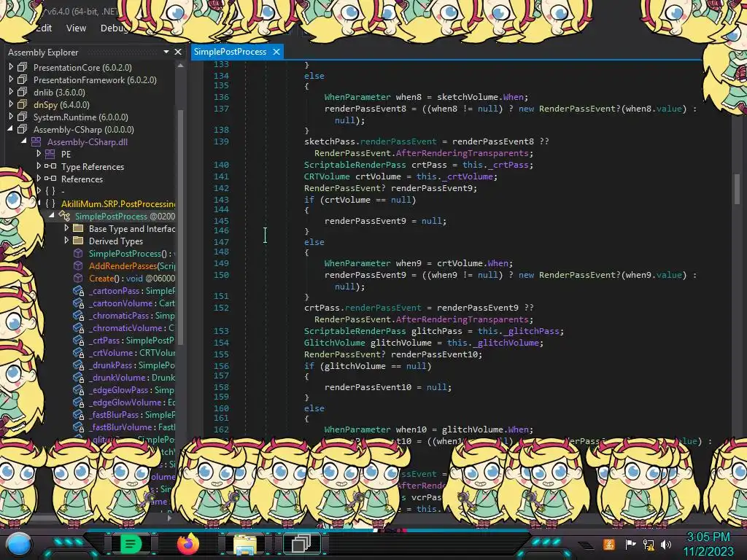Select the AddRenderPasses method

[x=132, y=265]
